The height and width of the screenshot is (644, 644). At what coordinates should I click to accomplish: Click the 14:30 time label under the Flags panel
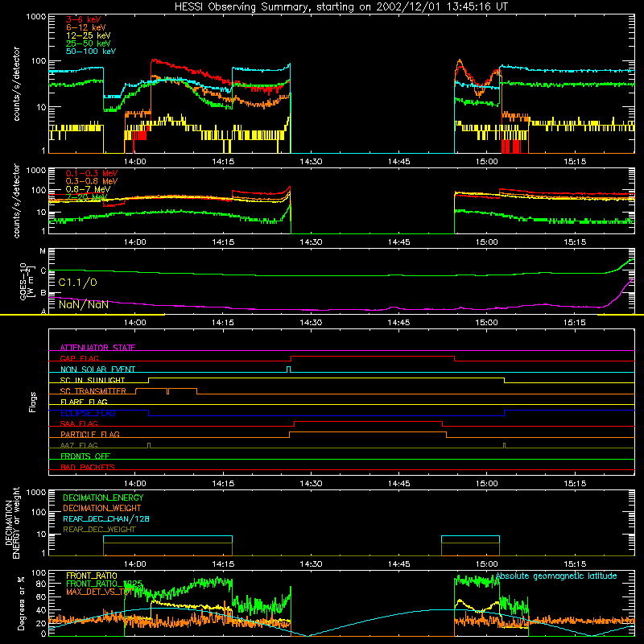[311, 484]
